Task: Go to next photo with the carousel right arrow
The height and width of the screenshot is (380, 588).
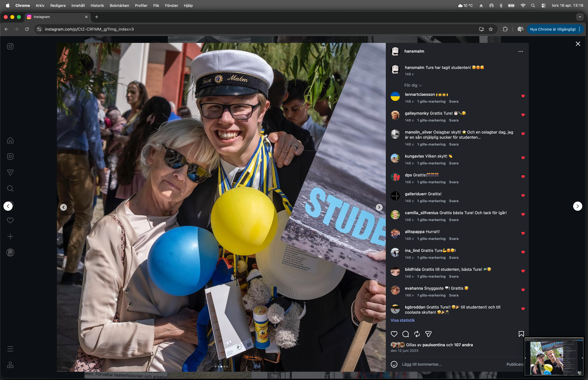Action: pyautogui.click(x=379, y=207)
